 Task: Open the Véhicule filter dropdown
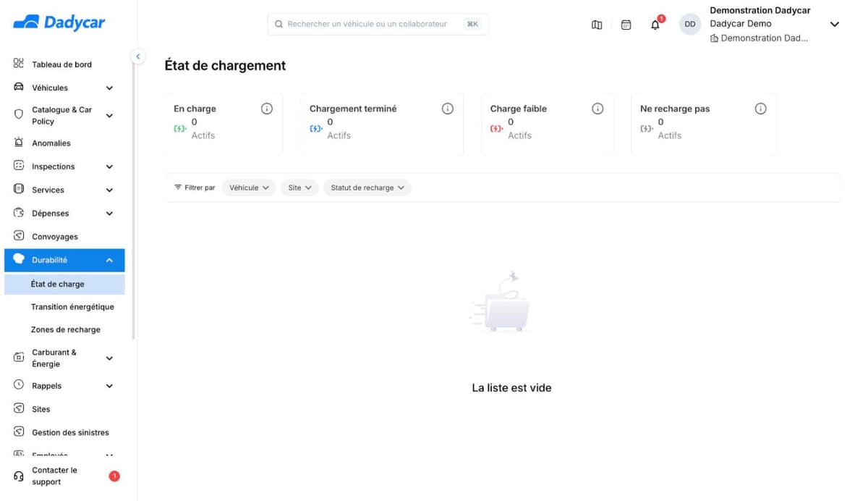pyautogui.click(x=249, y=188)
